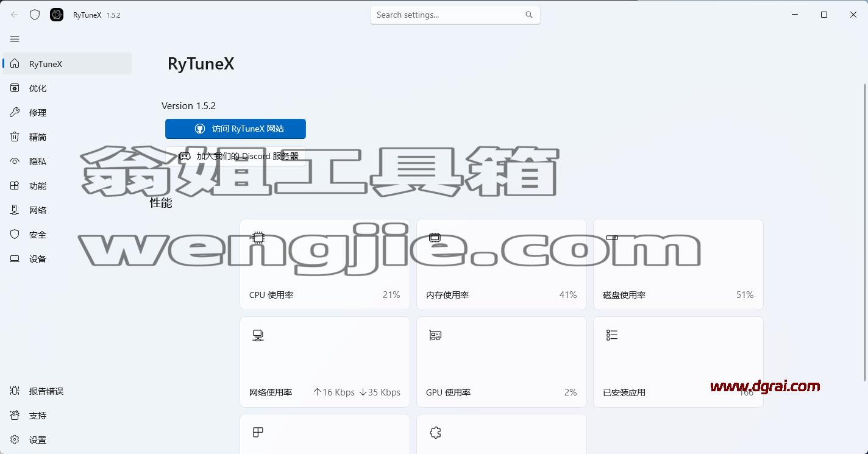Click the 21% CPU value
This screenshot has width=868, height=454.
tap(391, 295)
